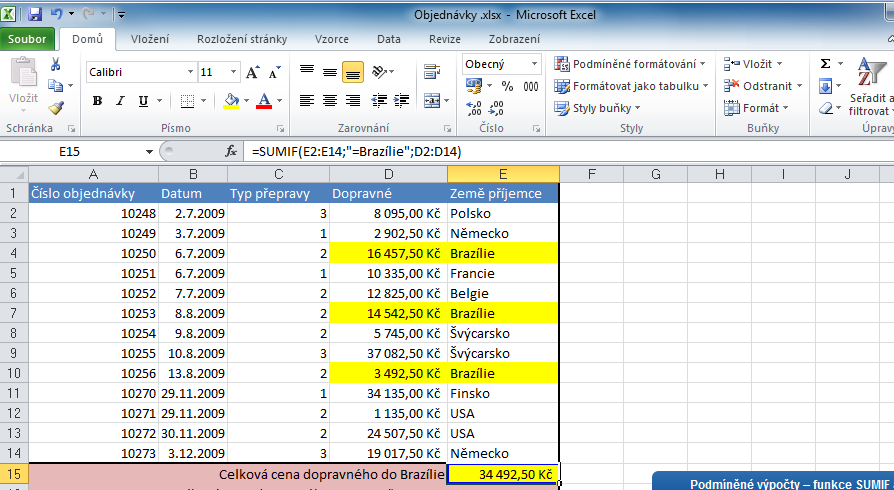
Task: Switch to Rozložení stránky tab
Action: pos(242,39)
